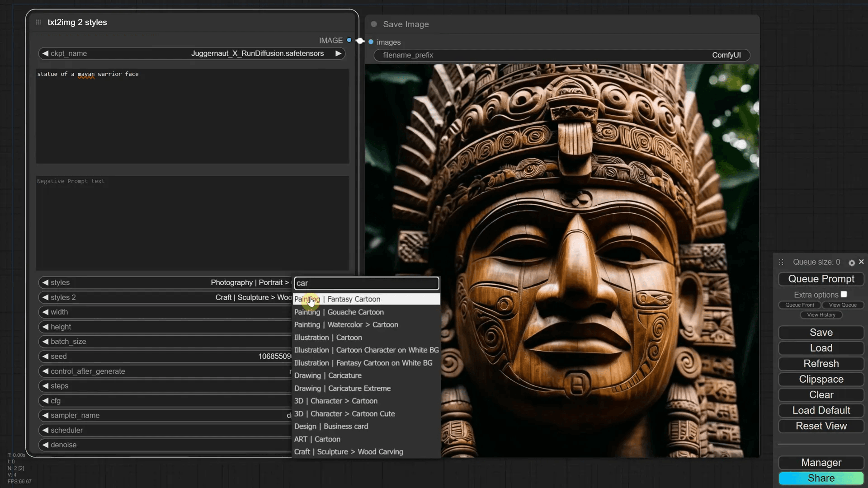The image size is (868, 488).
Task: Choose Drawing | Caricature Extreme option
Action: [342, 388]
